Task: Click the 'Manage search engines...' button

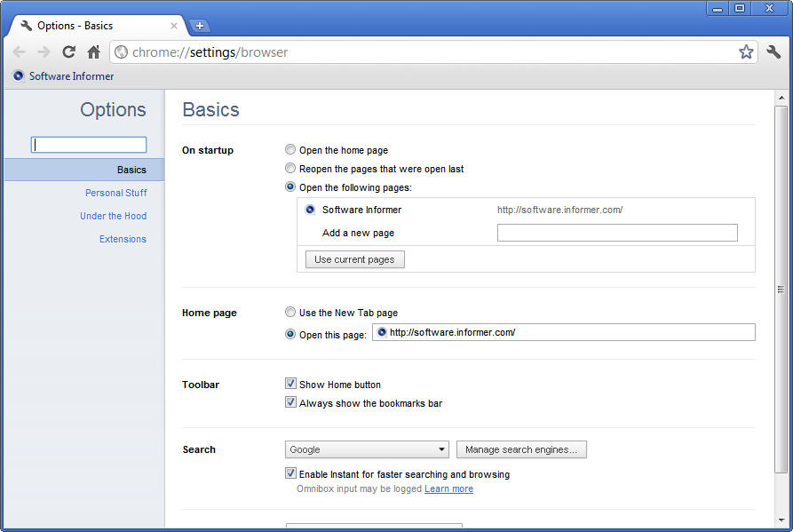Action: pyautogui.click(x=521, y=449)
